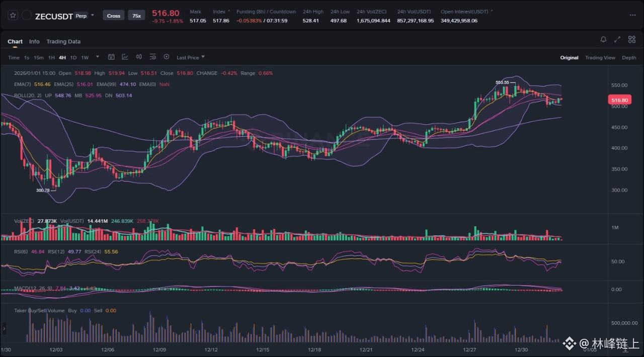
Task: Open the technical indicators chart icon
Action: pyautogui.click(x=125, y=57)
